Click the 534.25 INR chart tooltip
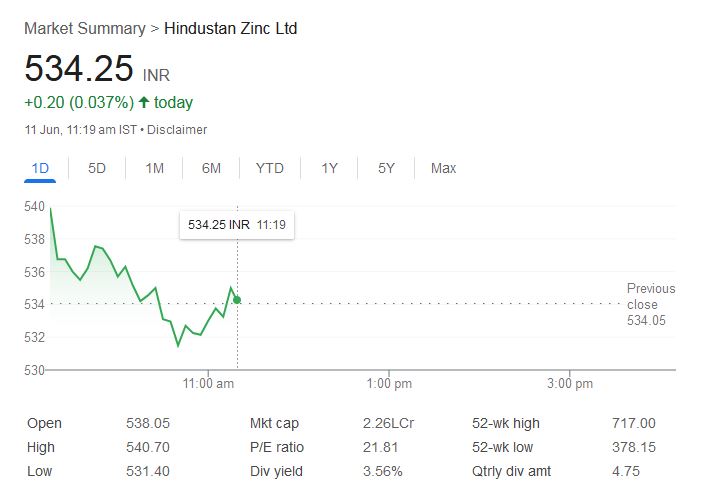Screen dimensions: 710x500 pos(237,225)
